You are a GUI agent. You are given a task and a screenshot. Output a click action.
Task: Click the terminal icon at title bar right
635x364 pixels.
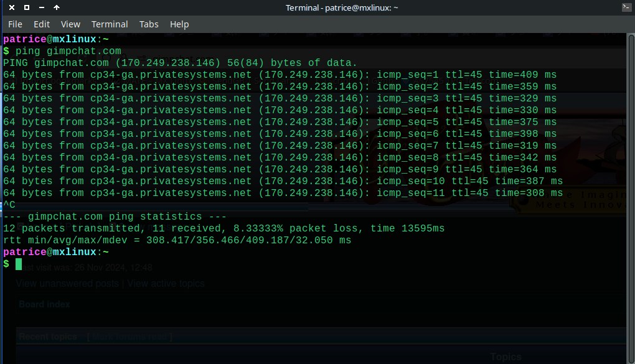[x=626, y=7]
